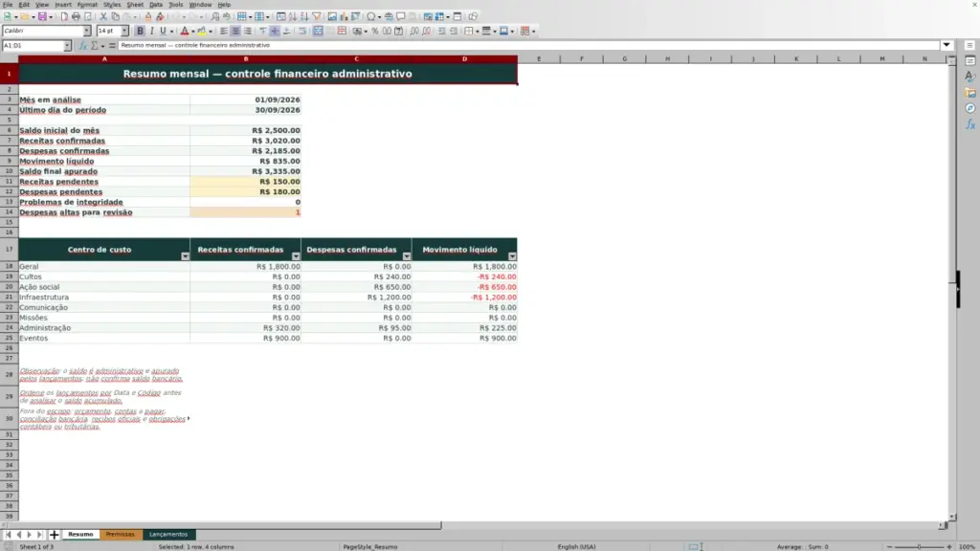980x551 pixels.
Task: Click the Insert Image icon
Action: [x=332, y=17]
